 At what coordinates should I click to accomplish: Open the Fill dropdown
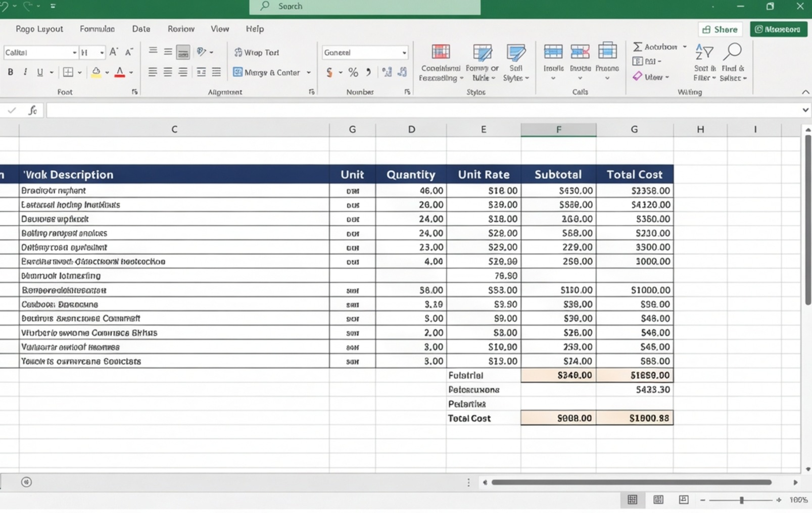pyautogui.click(x=647, y=61)
